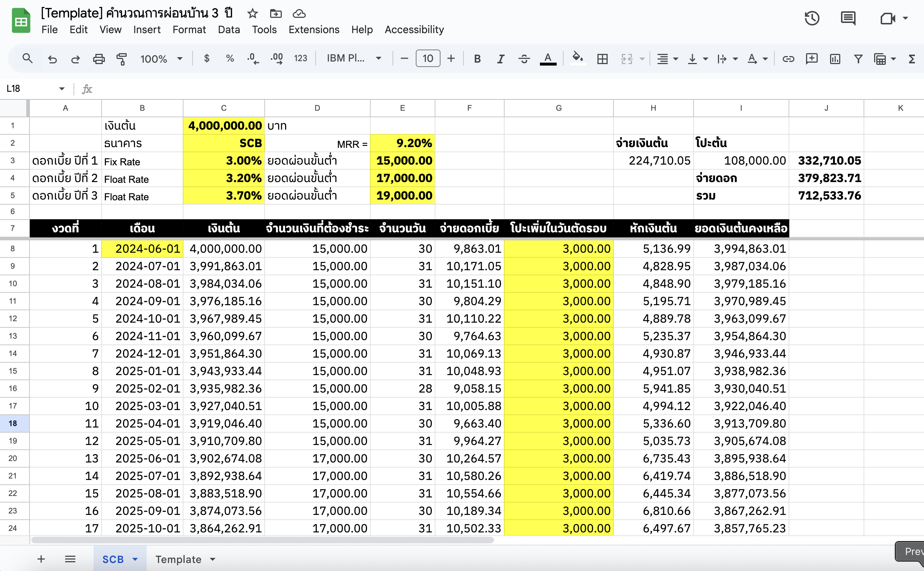Open the borders tool

602,59
